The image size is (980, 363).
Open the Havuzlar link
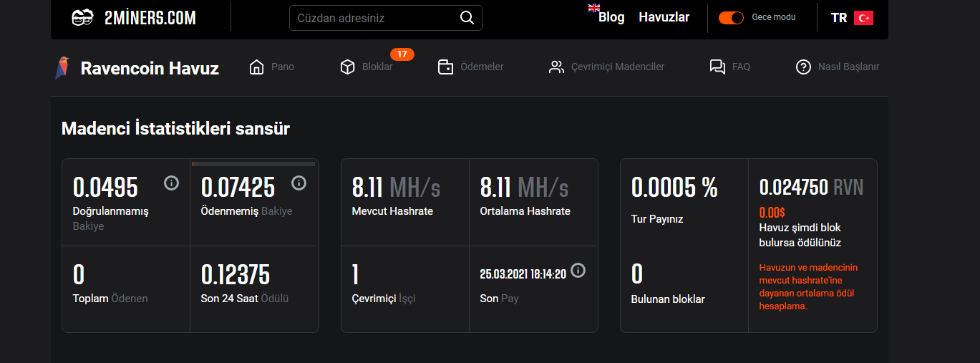pos(664,17)
